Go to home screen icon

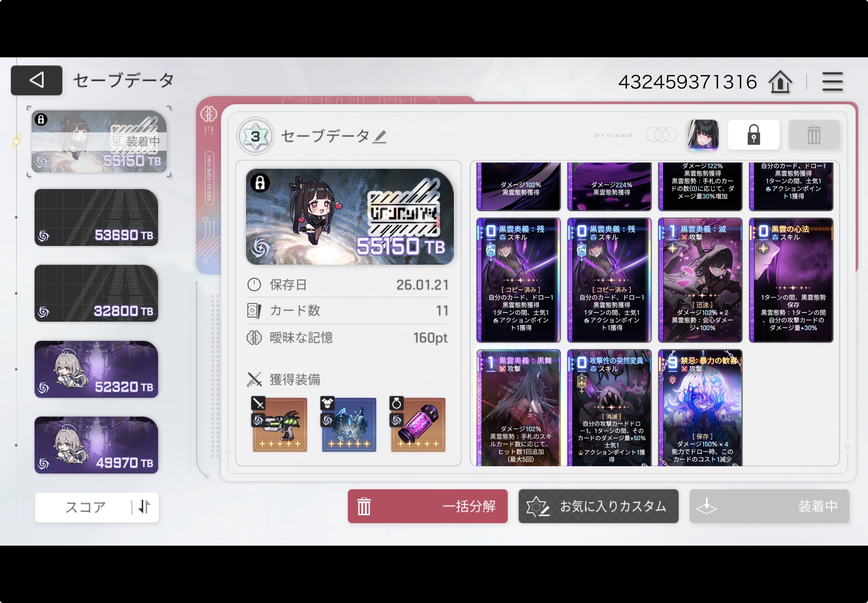pyautogui.click(x=780, y=82)
